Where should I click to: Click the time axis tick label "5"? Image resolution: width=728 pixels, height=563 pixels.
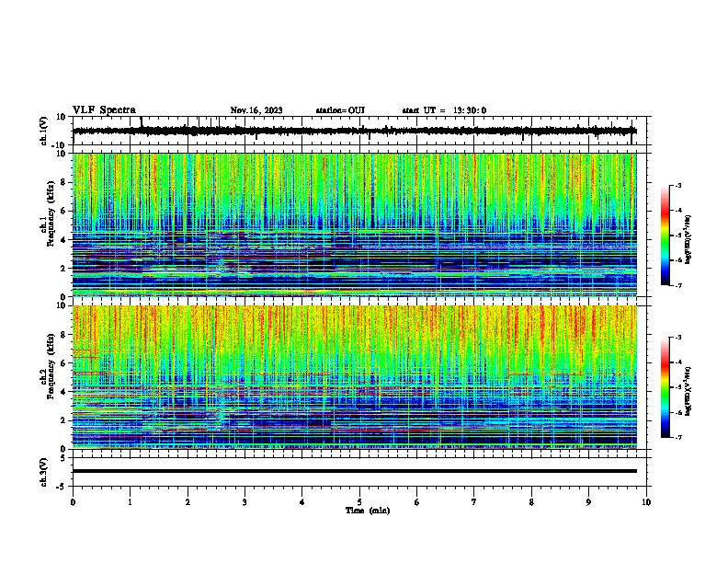point(359,502)
